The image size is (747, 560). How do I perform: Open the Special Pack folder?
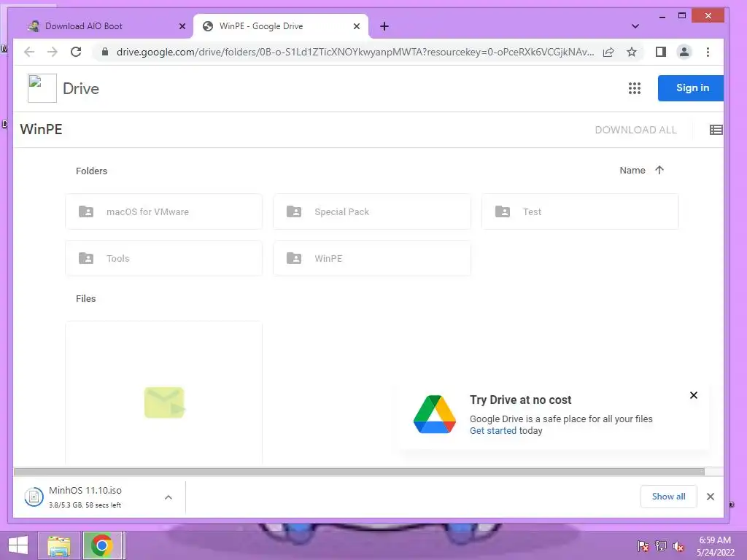click(372, 211)
